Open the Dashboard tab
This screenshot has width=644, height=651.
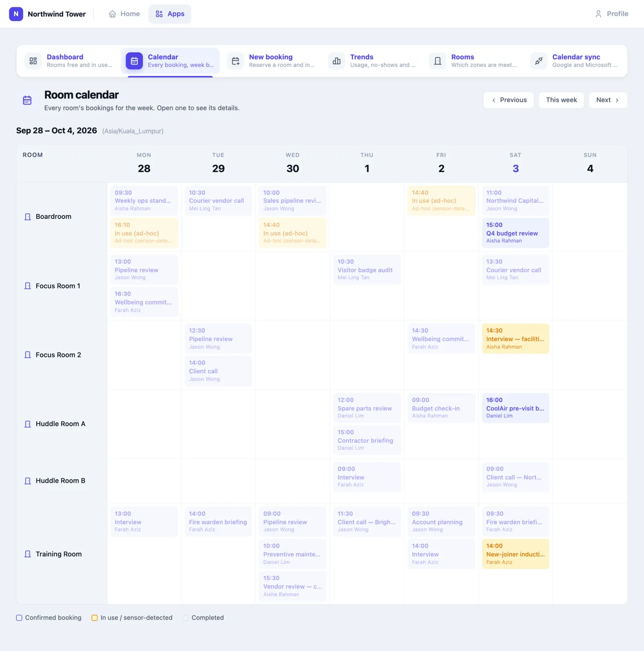pyautogui.click(x=69, y=61)
